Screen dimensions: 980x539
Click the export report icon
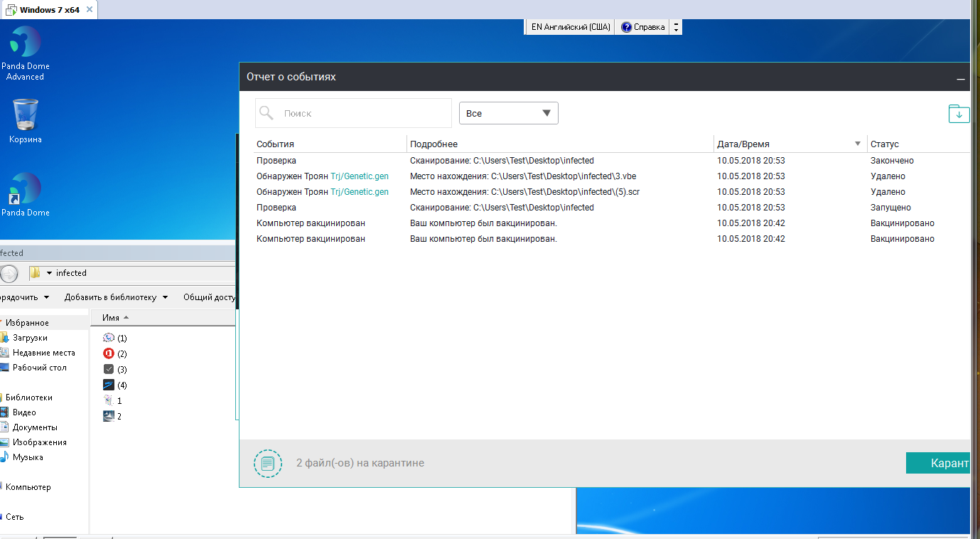click(x=959, y=114)
